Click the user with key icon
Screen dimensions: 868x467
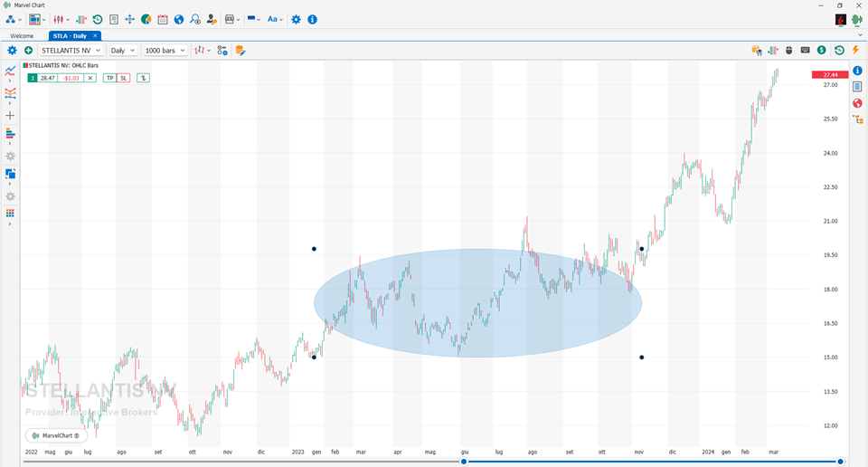(212, 19)
